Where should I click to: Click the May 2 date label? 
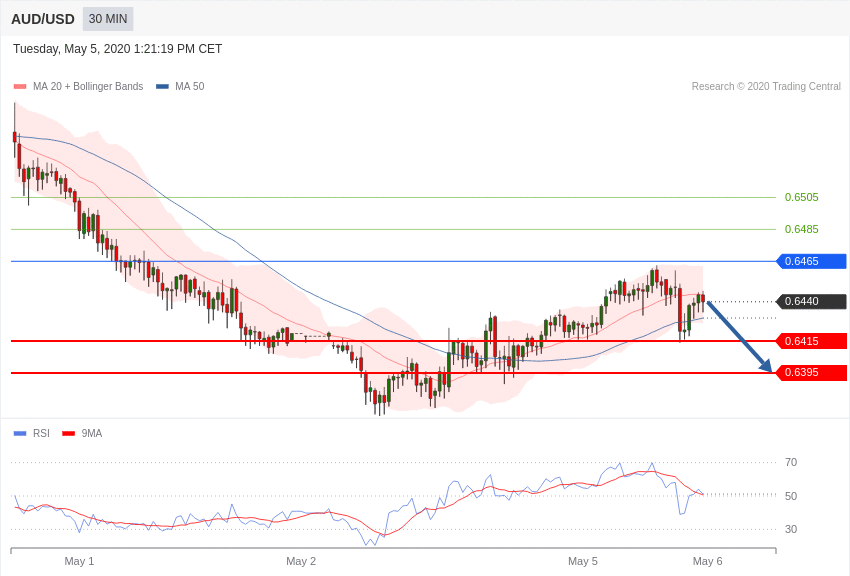[301, 561]
